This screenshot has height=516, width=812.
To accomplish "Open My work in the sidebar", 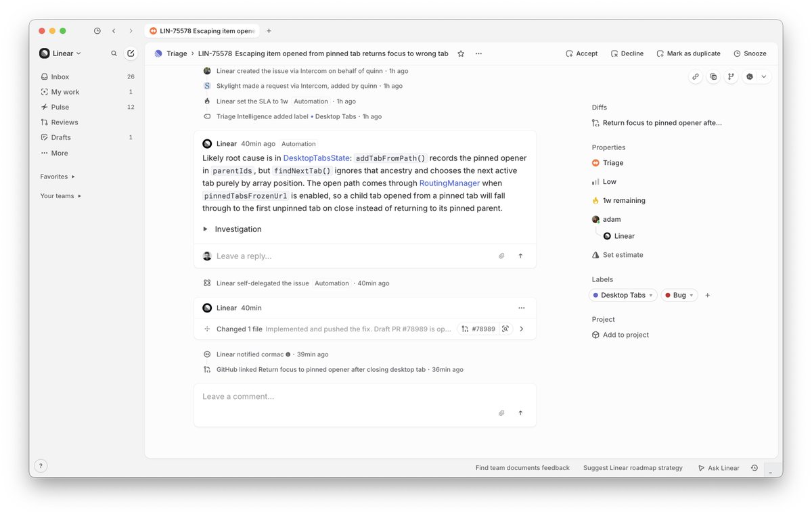I will point(87,92).
